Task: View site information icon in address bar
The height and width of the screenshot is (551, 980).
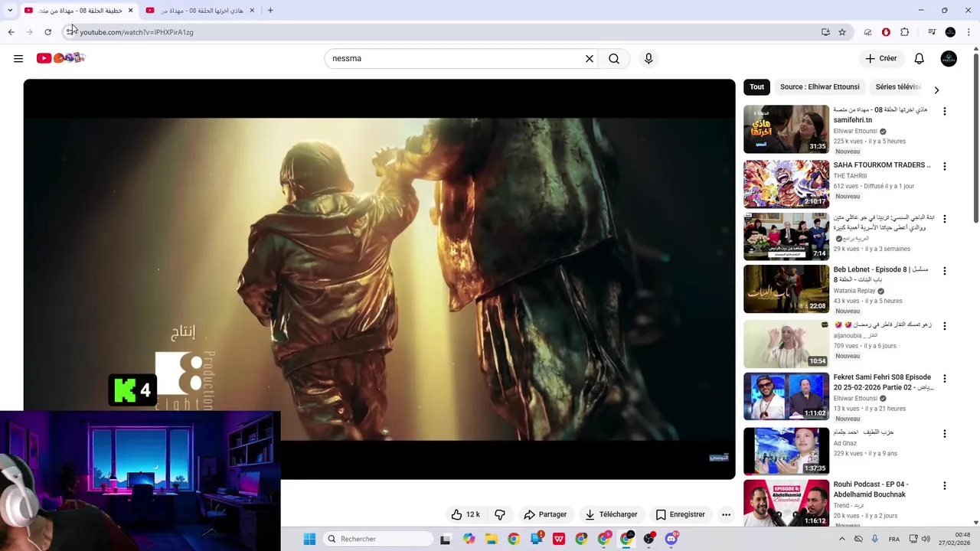Action: coord(70,32)
